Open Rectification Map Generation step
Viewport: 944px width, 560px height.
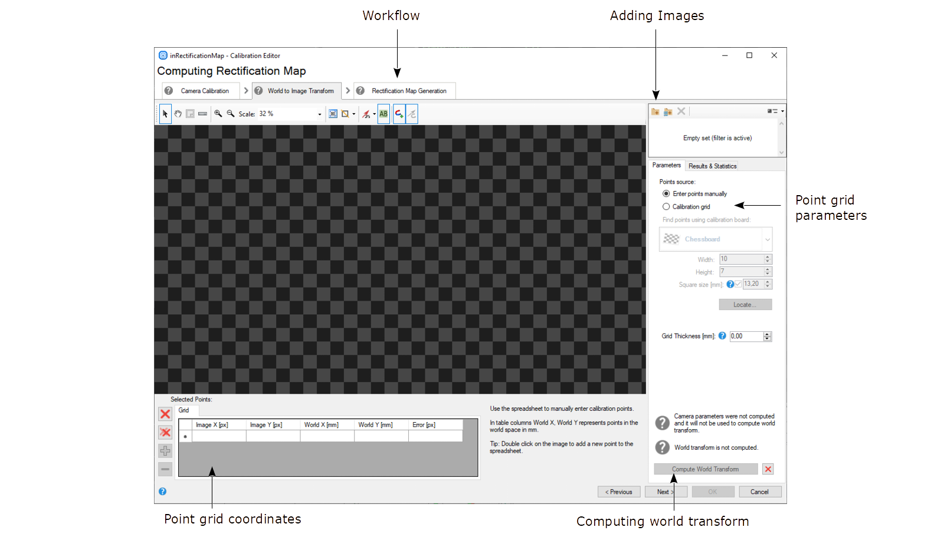click(x=408, y=91)
